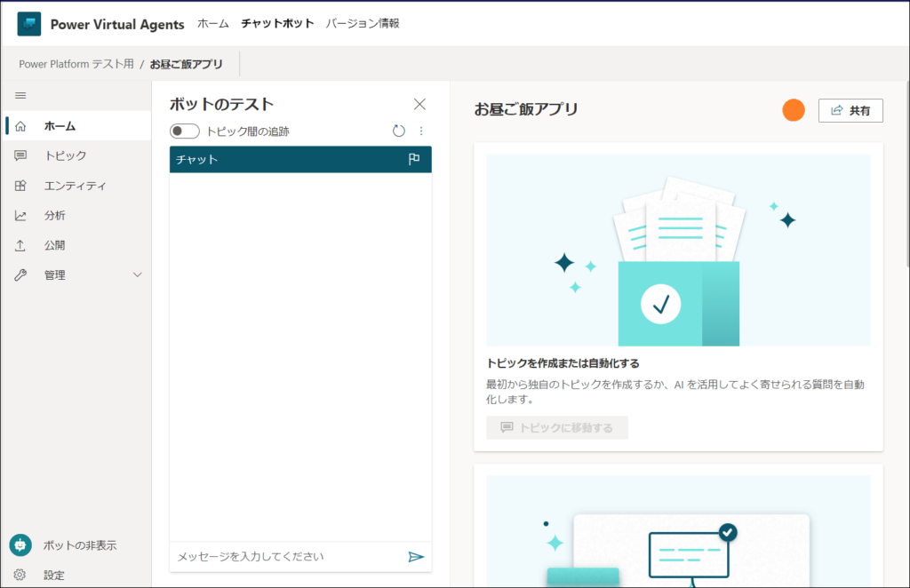Image resolution: width=910 pixels, height=588 pixels.
Task: Send the message with the arrow icon
Action: click(416, 557)
